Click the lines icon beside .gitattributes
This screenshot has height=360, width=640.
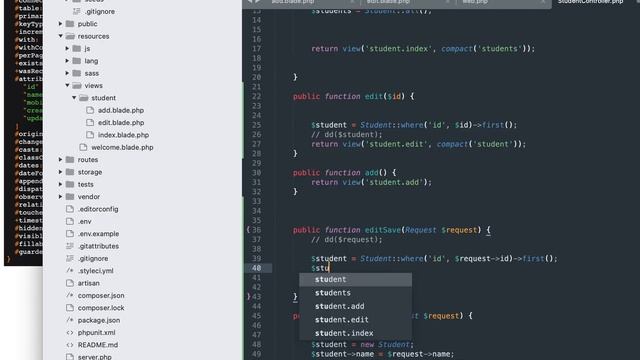70,246
